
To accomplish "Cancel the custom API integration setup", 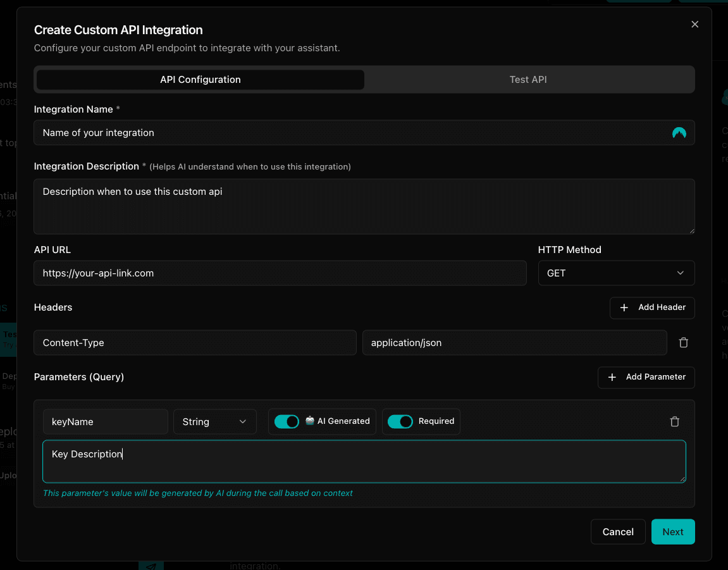I will pos(618,531).
